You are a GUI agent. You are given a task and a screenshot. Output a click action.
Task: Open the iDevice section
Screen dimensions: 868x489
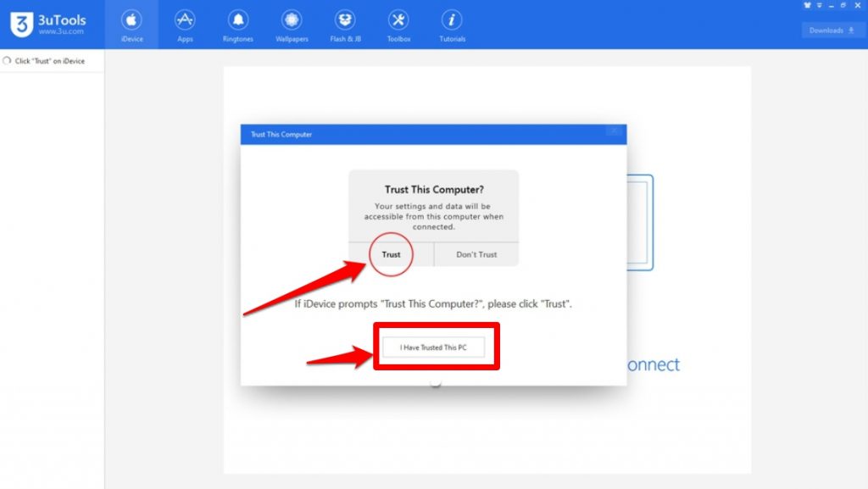click(131, 25)
